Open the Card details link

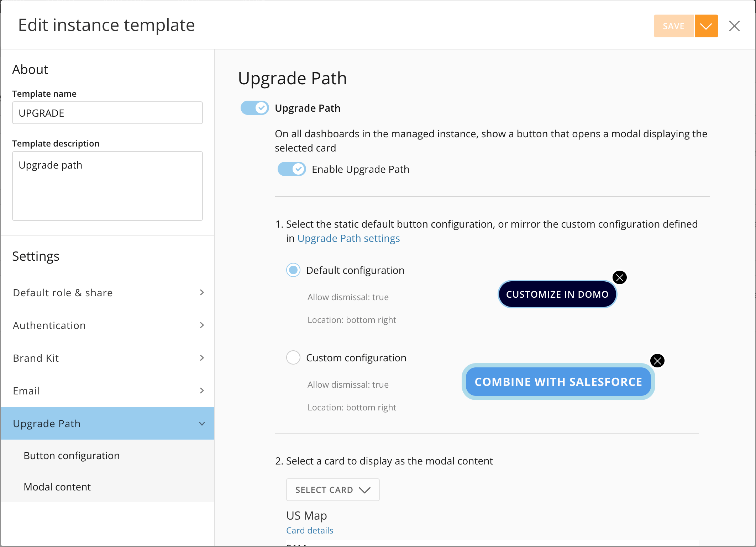tap(310, 530)
